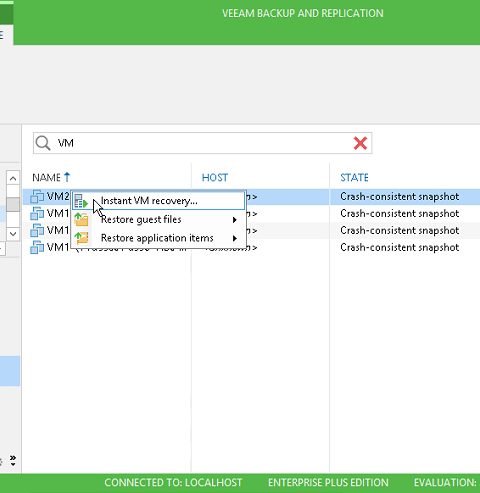Open Restore guest files submenu
The image size is (480, 493).
[158, 220]
